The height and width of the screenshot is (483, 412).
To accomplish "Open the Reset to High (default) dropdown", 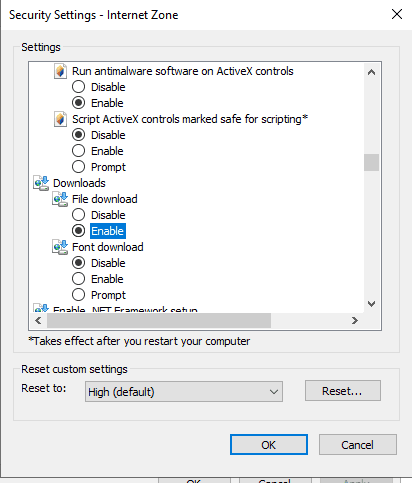I will tap(184, 392).
